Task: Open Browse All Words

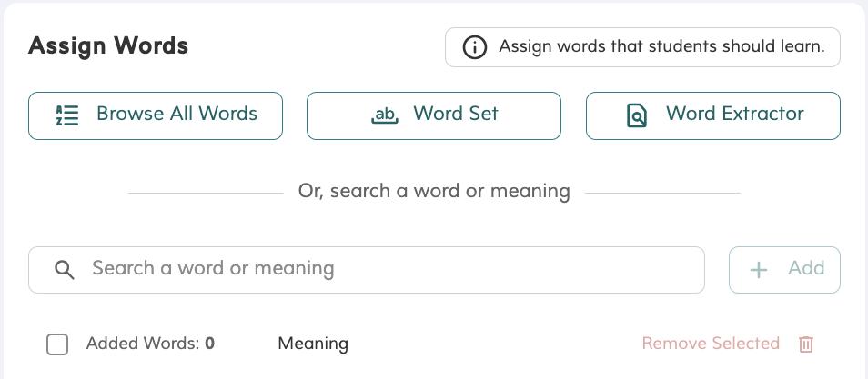Action: (x=156, y=115)
